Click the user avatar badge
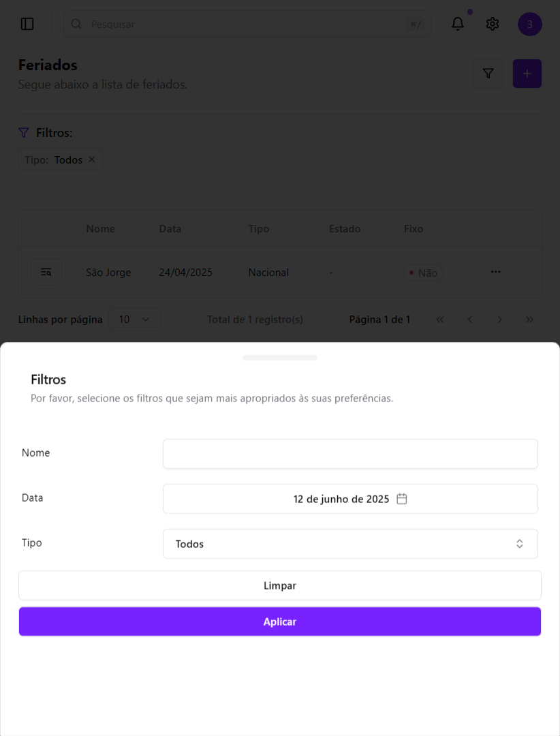This screenshot has height=736, width=560. (529, 25)
